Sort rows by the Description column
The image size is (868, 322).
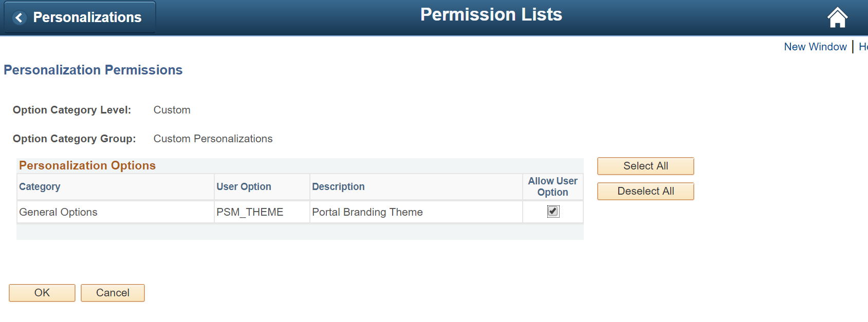pyautogui.click(x=338, y=186)
